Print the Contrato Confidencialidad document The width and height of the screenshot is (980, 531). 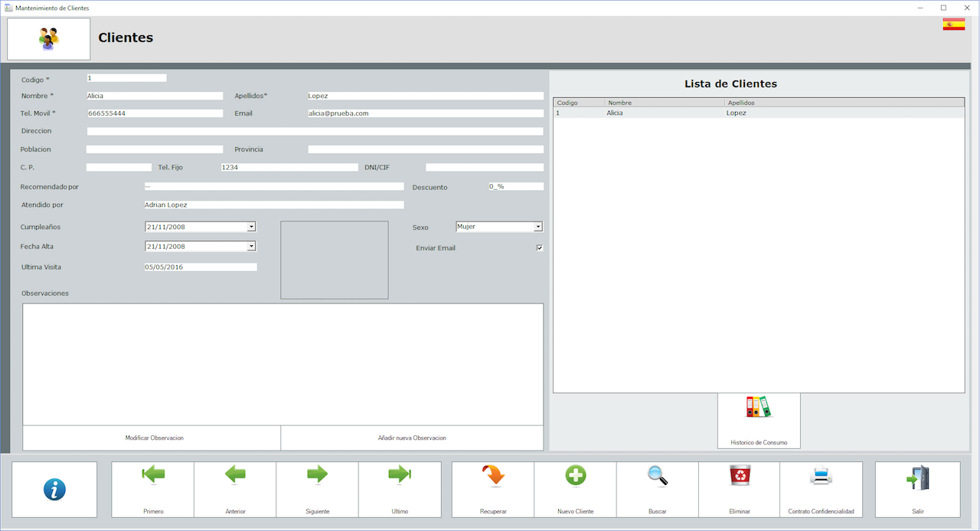pos(821,489)
